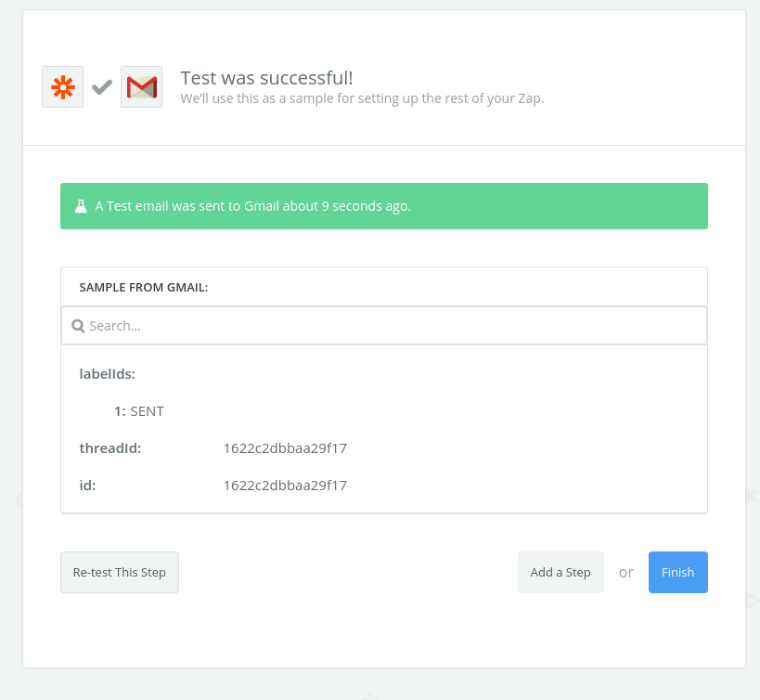This screenshot has height=700, width=760.
Task: Select the labelIds field label
Action: (x=108, y=374)
